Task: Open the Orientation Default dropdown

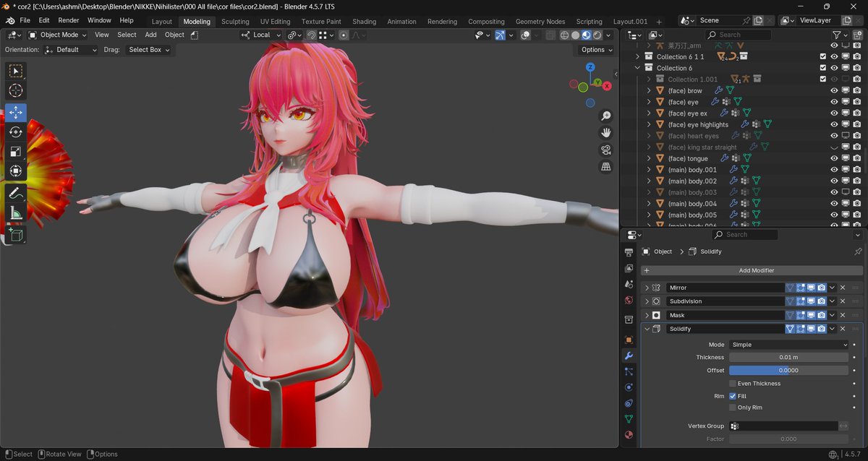Action: 70,50
